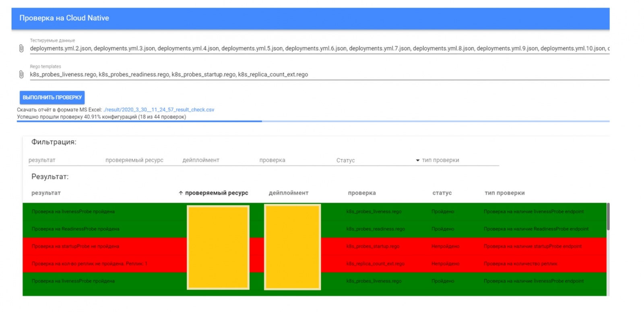The width and height of the screenshot is (644, 312).
Task: Click the paperclip icon for test data files
Action: pyautogui.click(x=21, y=49)
